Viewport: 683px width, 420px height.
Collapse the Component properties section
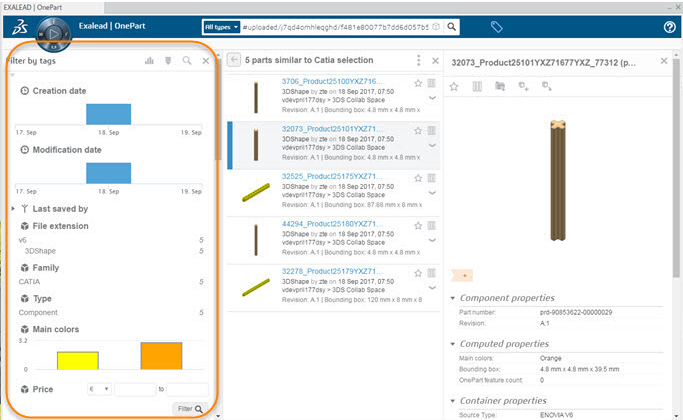pos(453,298)
